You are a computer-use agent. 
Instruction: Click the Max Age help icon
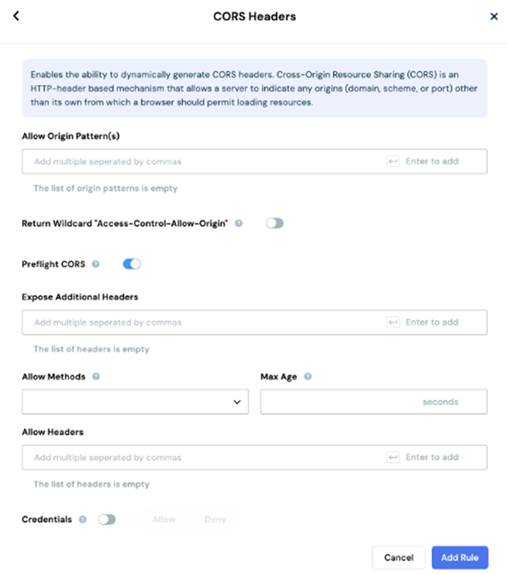pyautogui.click(x=308, y=376)
